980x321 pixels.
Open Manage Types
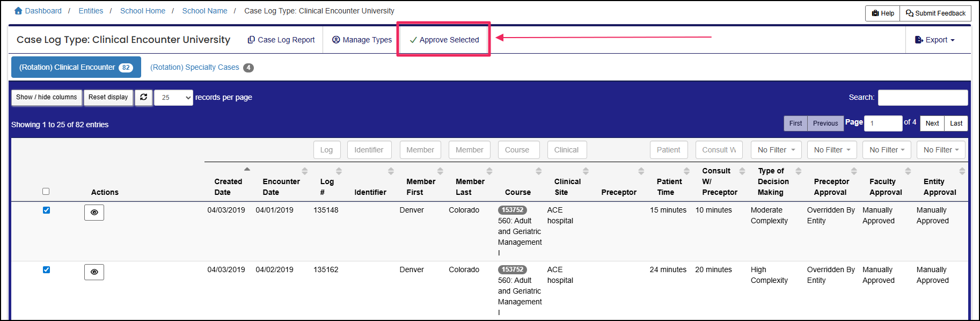(x=362, y=40)
